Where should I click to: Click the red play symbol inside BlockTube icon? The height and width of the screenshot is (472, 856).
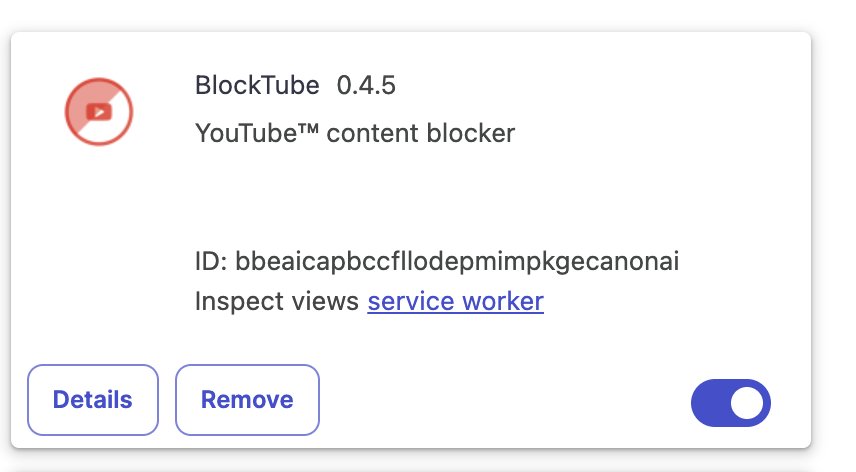[99, 112]
